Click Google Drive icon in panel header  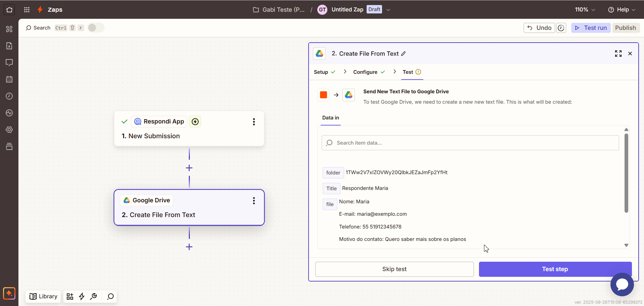[x=319, y=54]
